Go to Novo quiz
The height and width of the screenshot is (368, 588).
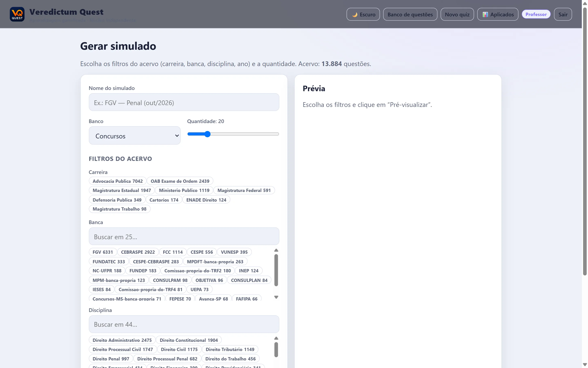[x=457, y=14]
